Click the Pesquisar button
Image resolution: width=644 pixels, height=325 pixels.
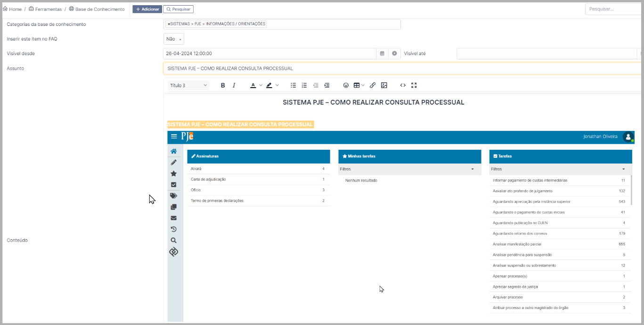(178, 9)
